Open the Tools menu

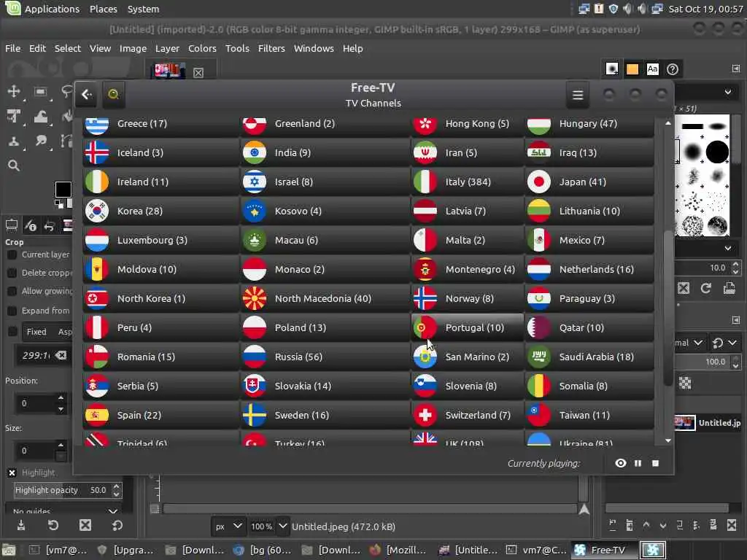pos(237,48)
